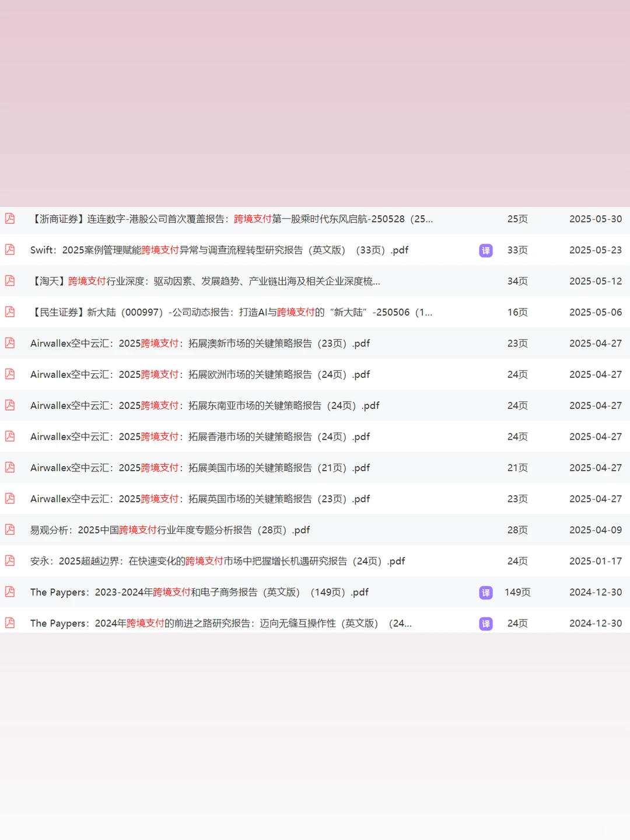Click PDF icon of Swift 2025 report

10,250
